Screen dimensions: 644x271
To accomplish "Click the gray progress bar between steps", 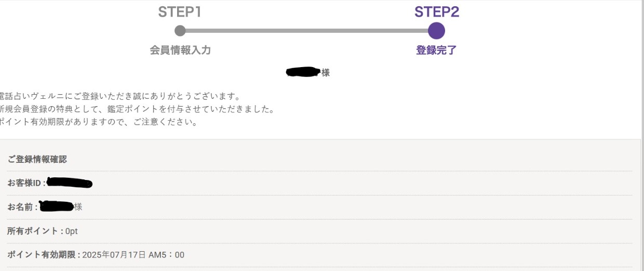I will tap(307, 31).
